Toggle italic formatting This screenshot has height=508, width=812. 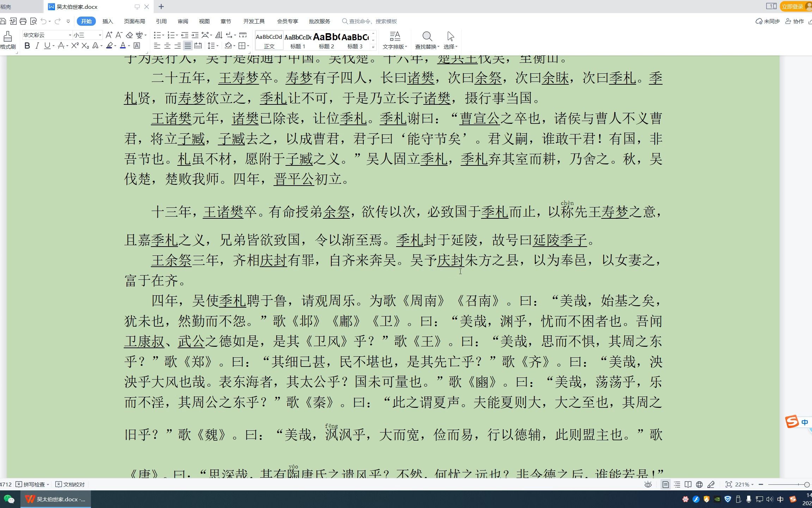point(37,46)
